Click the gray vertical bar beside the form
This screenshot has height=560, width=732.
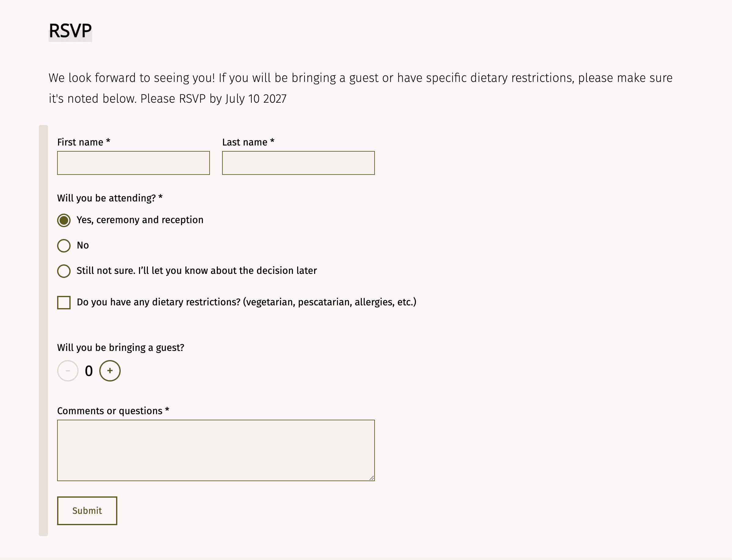[x=43, y=330]
